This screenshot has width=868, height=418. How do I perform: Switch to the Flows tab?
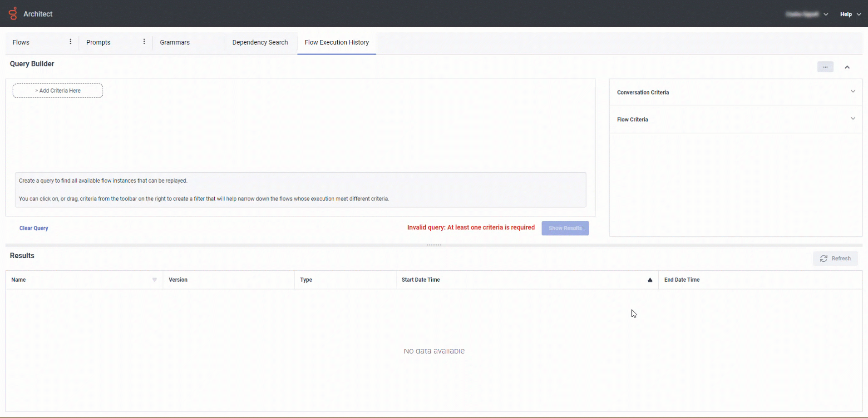(21, 42)
